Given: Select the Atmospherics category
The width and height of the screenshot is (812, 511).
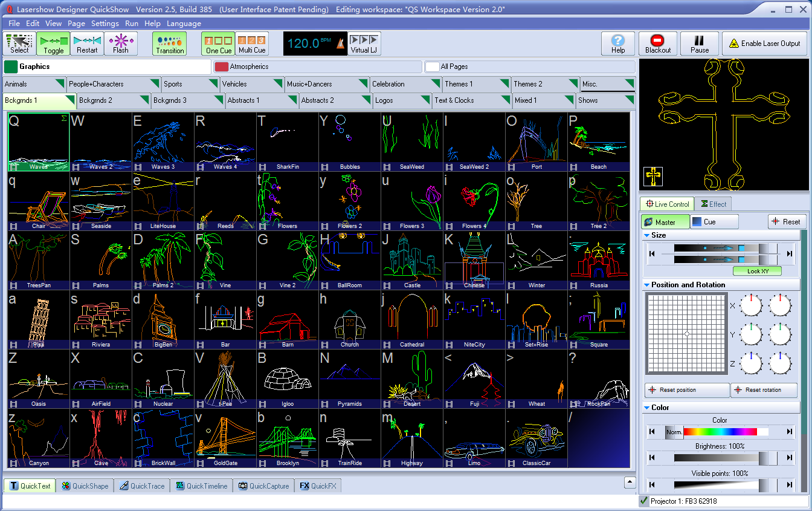Looking at the screenshot, I should [318, 67].
